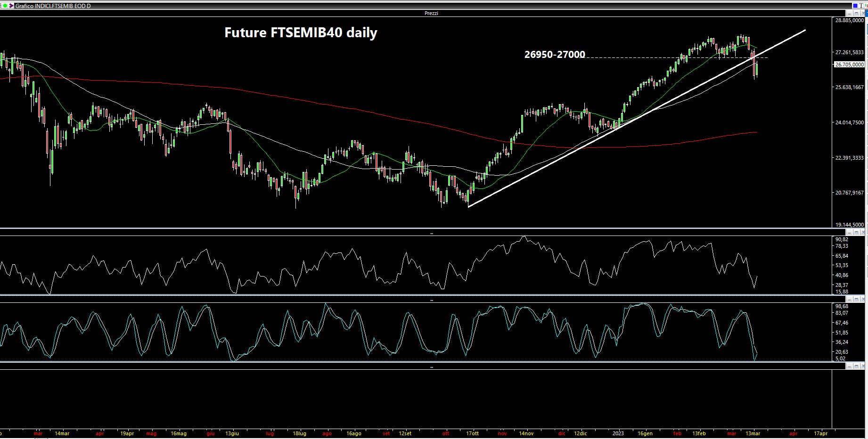The width and height of the screenshot is (868, 439).
Task: Maximize the Prezzi price panel
Action: click(x=856, y=13)
